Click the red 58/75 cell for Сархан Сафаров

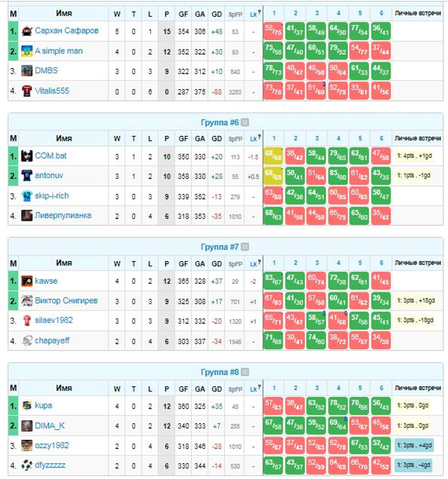(x=273, y=31)
